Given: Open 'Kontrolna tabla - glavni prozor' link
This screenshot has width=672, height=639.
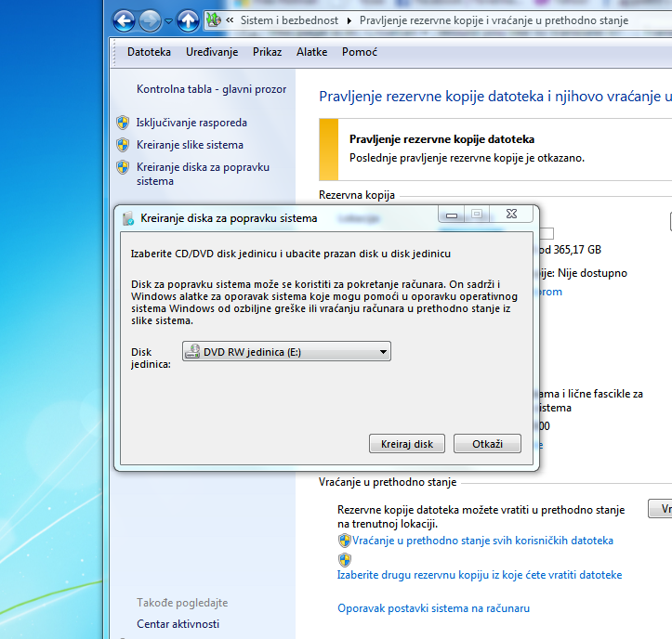Looking at the screenshot, I should pyautogui.click(x=211, y=89).
